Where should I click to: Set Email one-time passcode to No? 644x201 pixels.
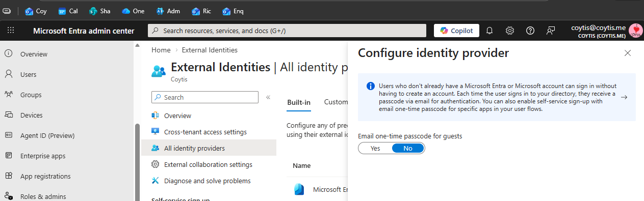coord(408,148)
